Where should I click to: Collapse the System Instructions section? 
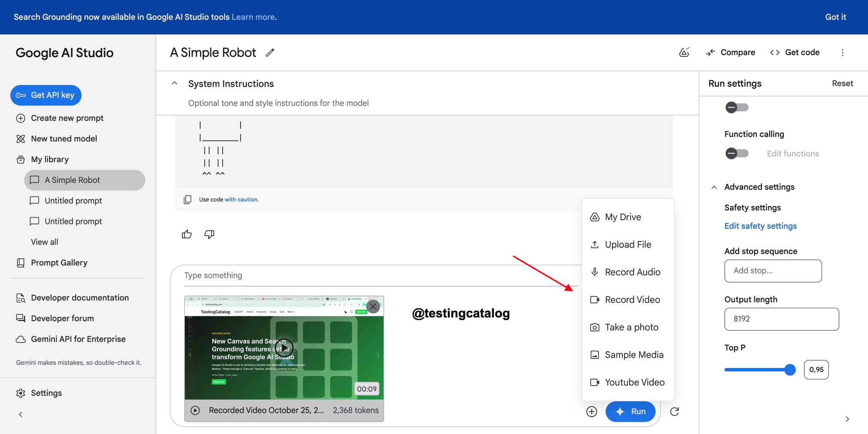174,83
